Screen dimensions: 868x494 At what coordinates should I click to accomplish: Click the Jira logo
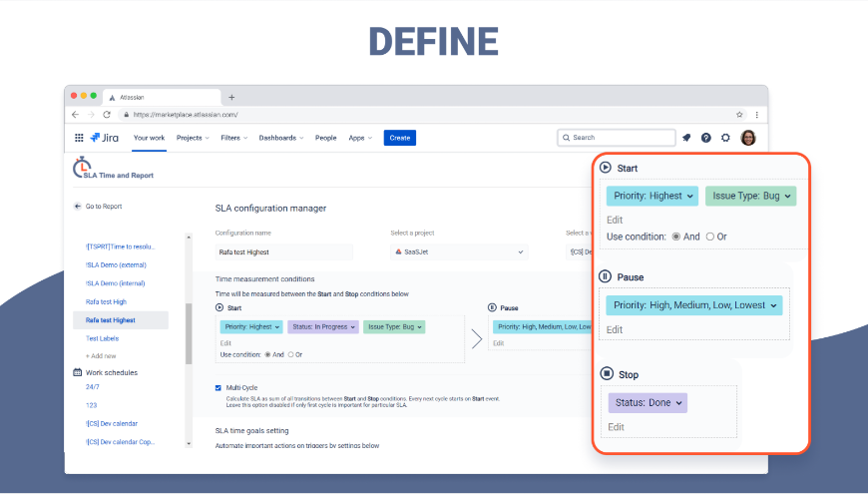tap(104, 138)
